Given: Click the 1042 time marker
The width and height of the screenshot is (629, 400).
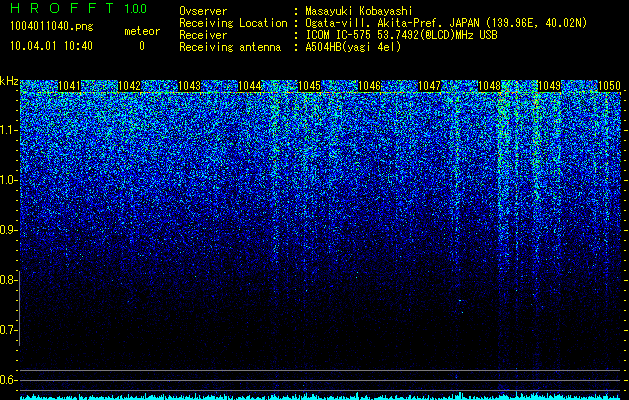Looking at the screenshot, I should (x=130, y=86).
